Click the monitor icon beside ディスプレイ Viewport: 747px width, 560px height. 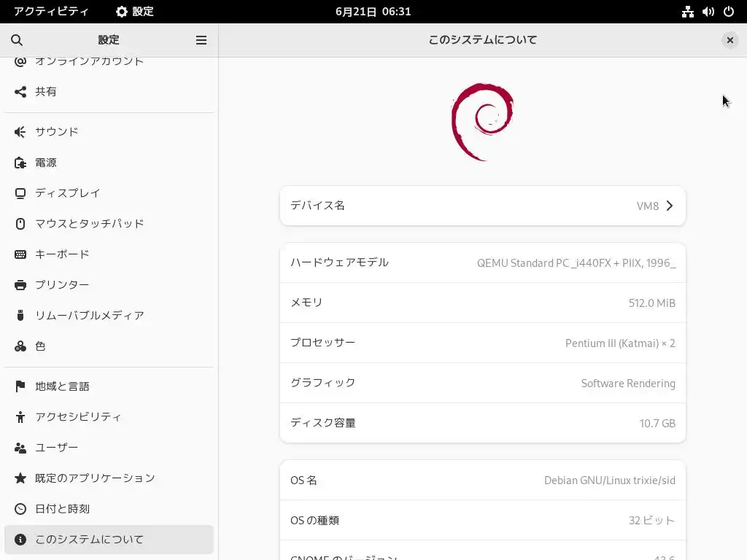[20, 193]
